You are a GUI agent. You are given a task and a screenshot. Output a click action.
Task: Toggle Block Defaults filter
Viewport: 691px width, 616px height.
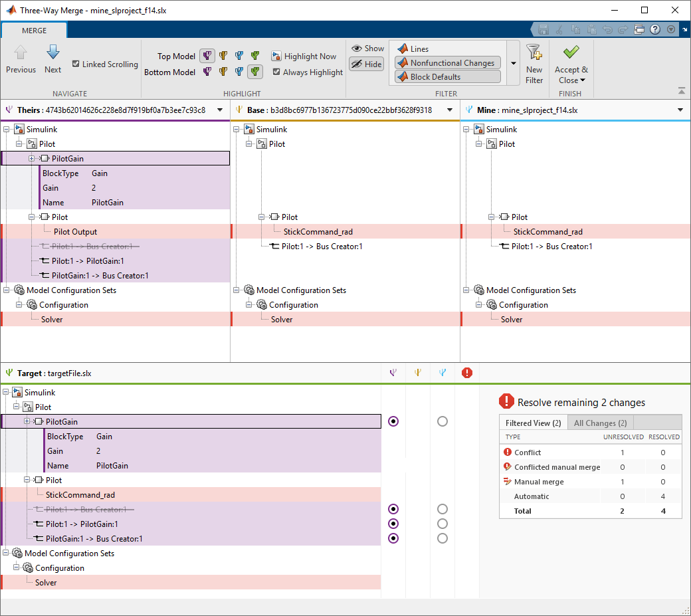[x=447, y=76]
